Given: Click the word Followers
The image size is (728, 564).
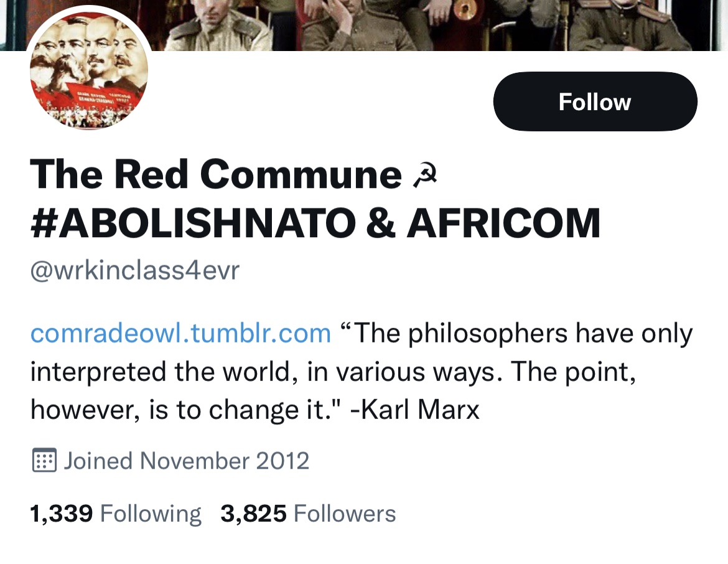Looking at the screenshot, I should click(344, 514).
